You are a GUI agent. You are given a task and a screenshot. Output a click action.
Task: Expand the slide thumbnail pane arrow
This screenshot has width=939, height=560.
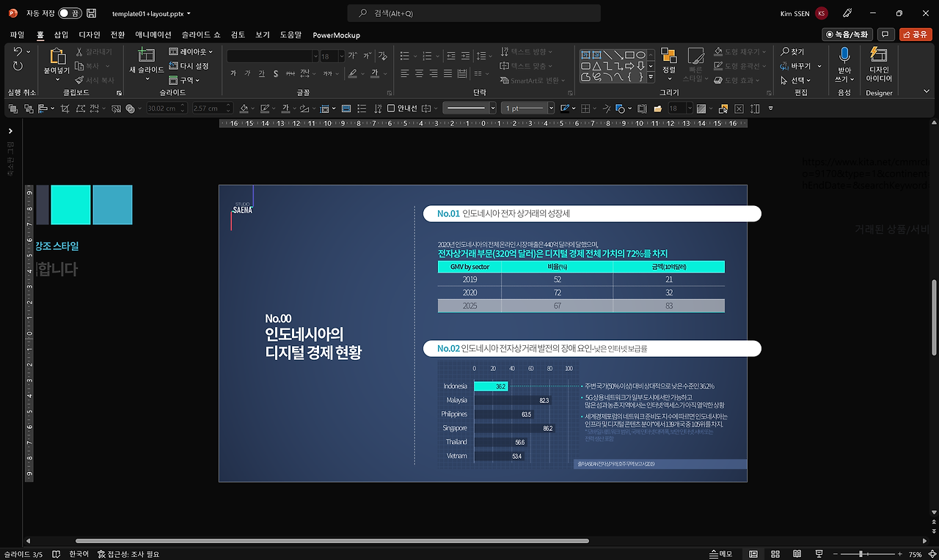[10, 130]
